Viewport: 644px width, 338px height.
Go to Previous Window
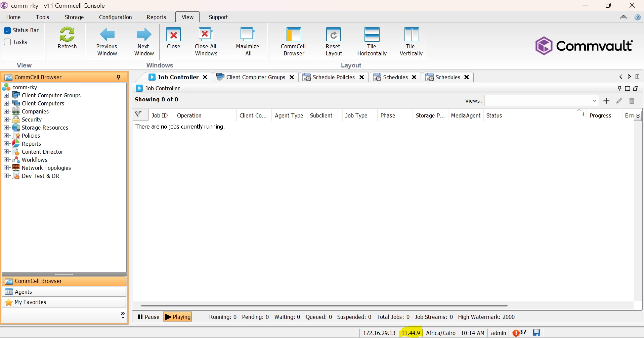[x=107, y=42]
